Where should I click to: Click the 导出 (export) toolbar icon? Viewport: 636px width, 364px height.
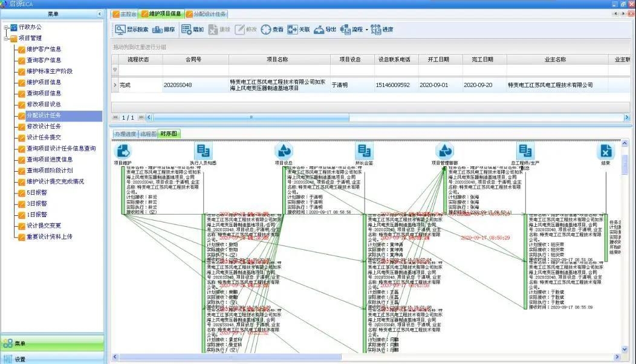pos(319,29)
